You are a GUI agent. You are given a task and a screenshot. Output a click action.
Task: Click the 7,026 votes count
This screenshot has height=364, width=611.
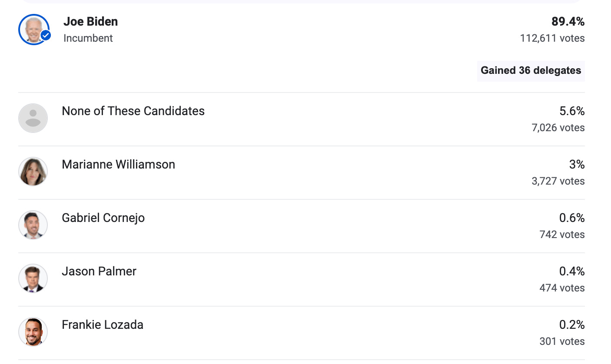click(x=558, y=128)
